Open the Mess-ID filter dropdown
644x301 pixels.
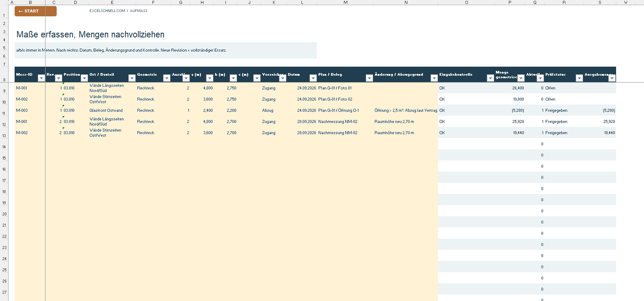41,78
